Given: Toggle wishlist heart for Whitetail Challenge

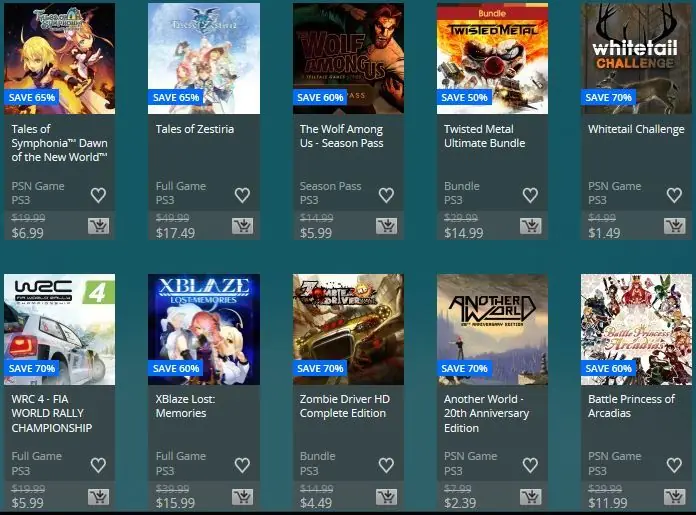Looking at the screenshot, I should (674, 195).
